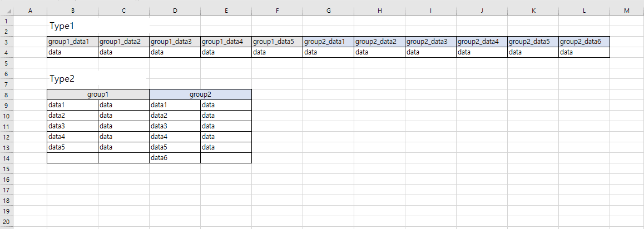Select the group2_data6 header cell
This screenshot has width=644, height=229.
(x=584, y=42)
